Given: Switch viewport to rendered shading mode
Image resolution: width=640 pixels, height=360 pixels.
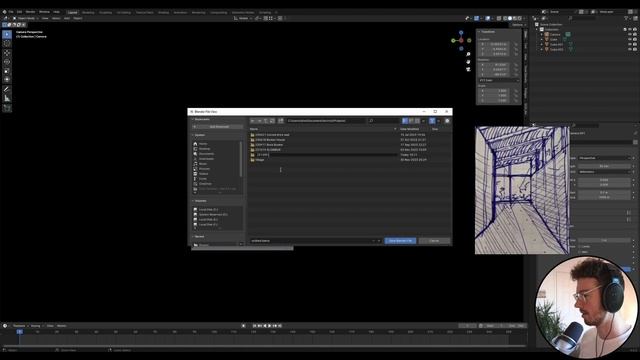Looking at the screenshot, I should tap(520, 18).
